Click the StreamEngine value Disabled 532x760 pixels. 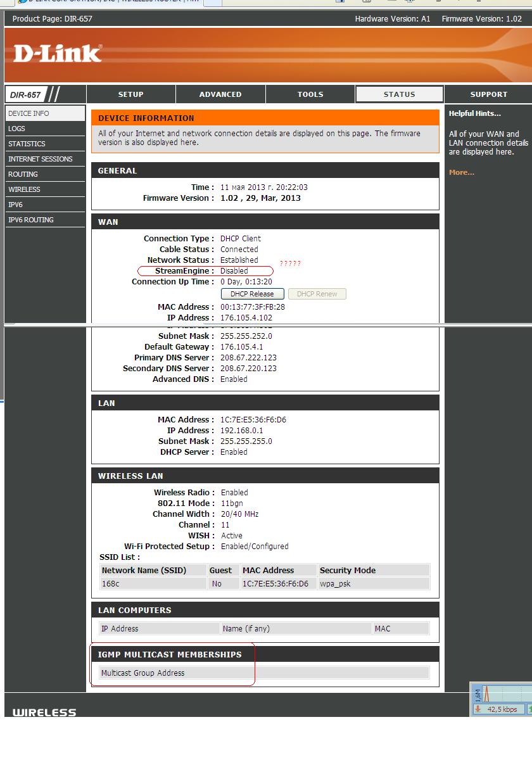234,271
